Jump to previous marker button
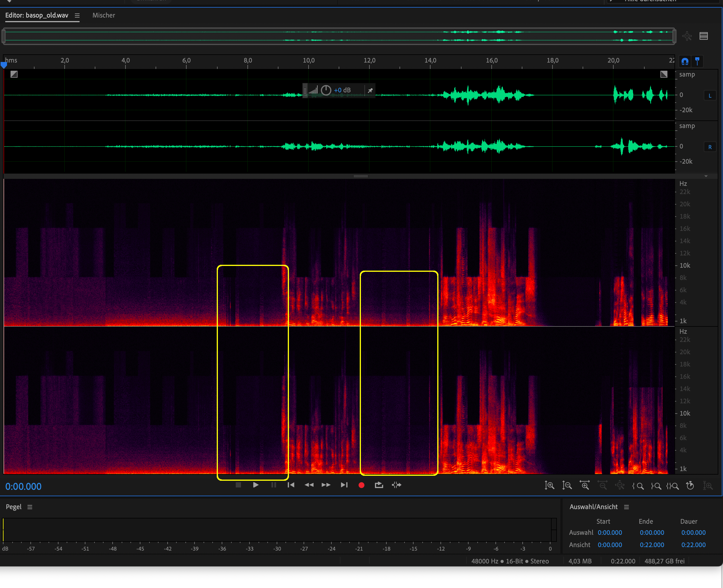723x588 pixels. [x=291, y=485]
